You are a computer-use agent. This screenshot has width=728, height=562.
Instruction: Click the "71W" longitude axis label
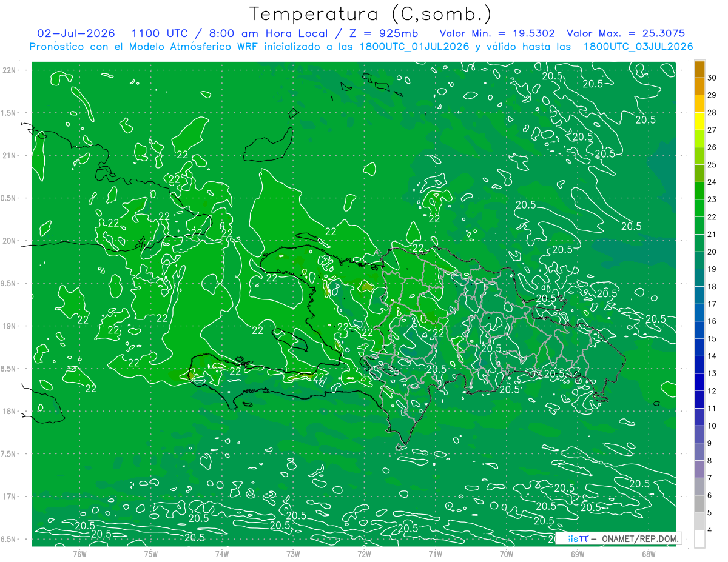[x=435, y=553]
